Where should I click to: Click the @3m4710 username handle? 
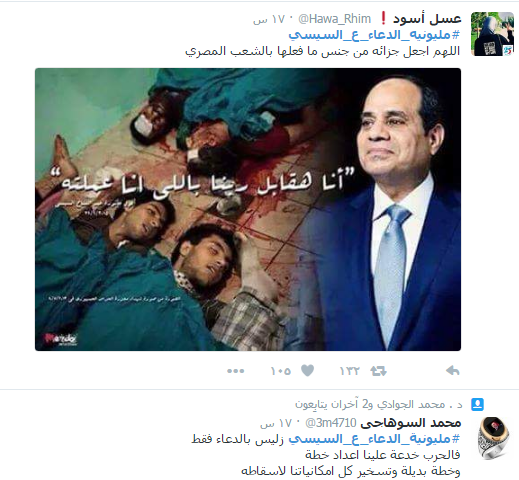tap(331, 423)
